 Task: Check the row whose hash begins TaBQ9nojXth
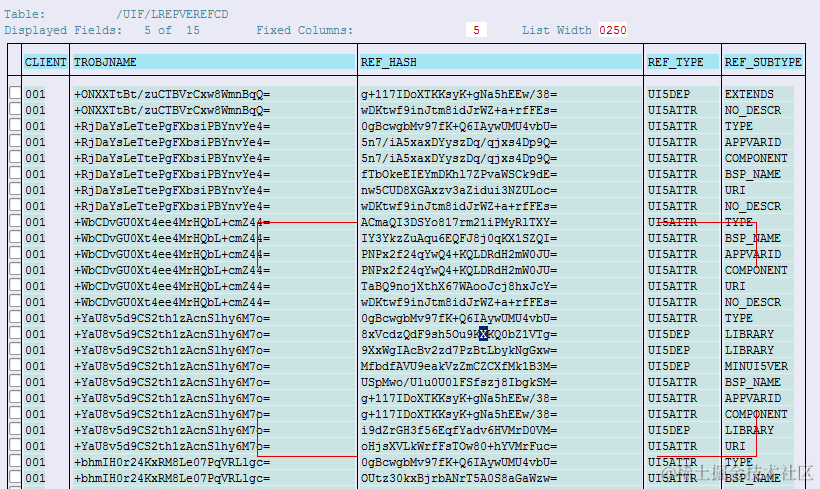(15, 285)
